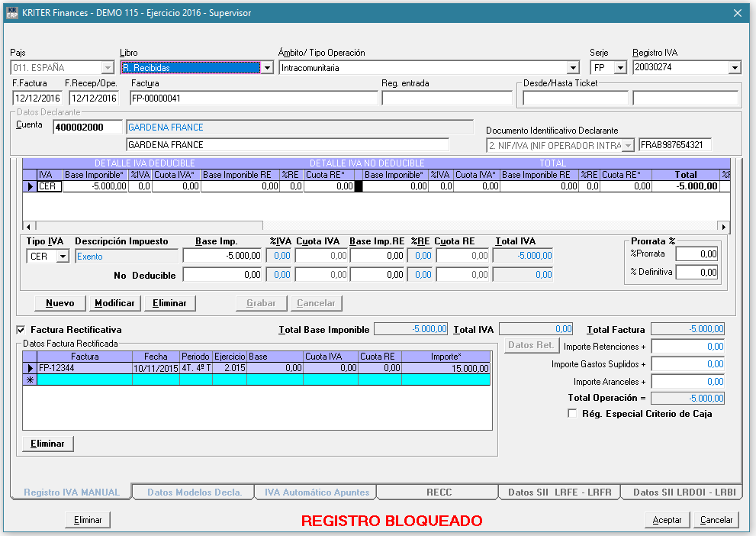Click the FP-12344 factura cell
Image resolution: width=756 pixels, height=536 pixels.
[85, 368]
